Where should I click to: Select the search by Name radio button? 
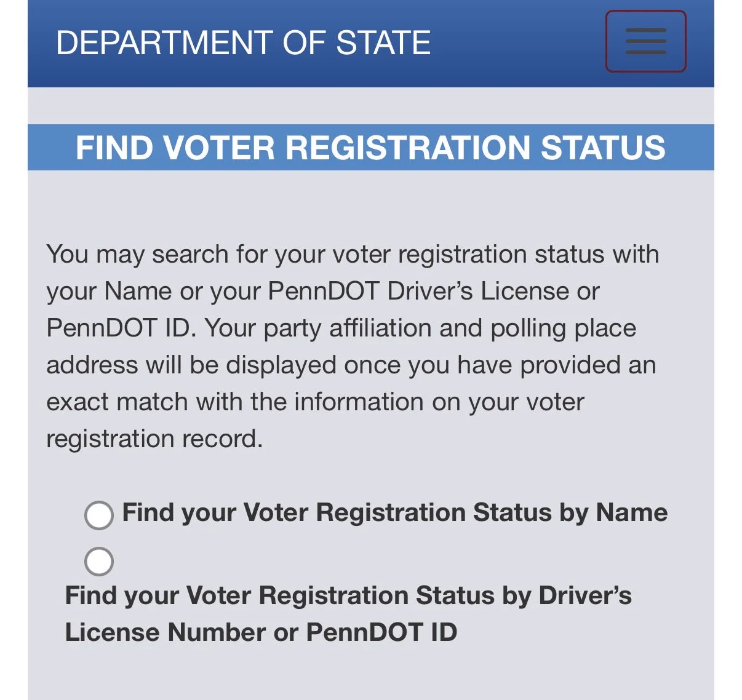pyautogui.click(x=98, y=515)
